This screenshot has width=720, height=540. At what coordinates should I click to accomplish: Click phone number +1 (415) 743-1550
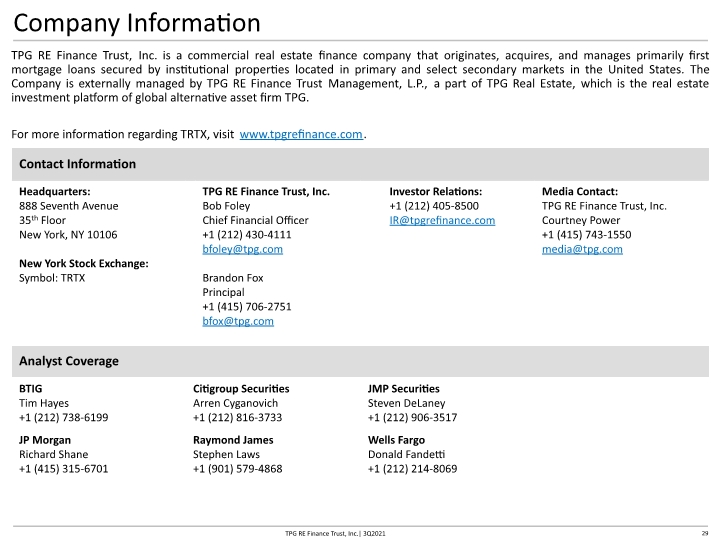point(586,235)
